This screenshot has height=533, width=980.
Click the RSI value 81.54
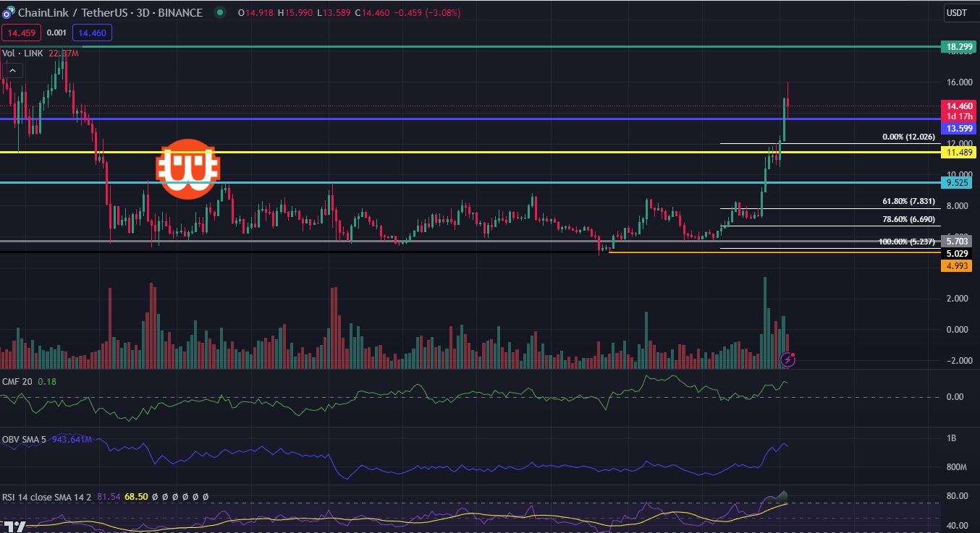(107, 497)
